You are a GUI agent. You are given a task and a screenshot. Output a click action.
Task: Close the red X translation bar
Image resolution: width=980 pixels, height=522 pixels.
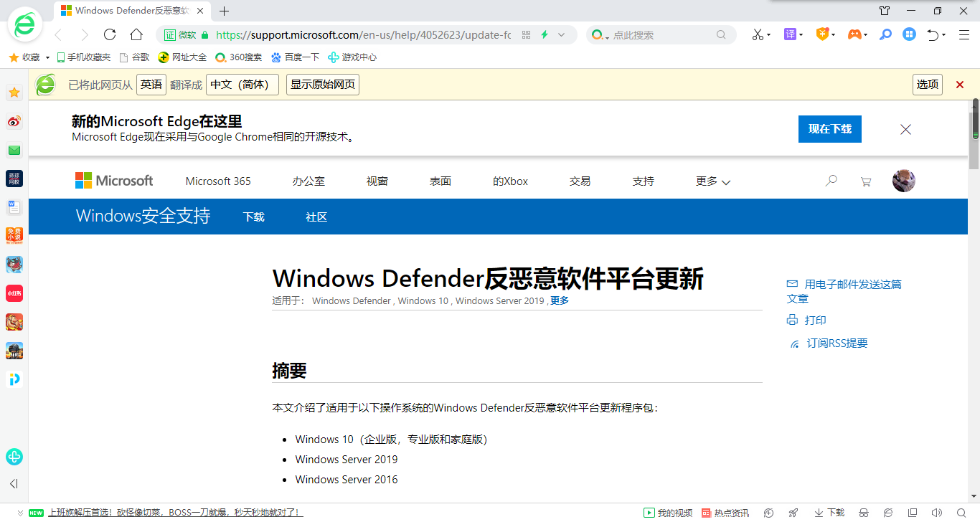(x=960, y=85)
